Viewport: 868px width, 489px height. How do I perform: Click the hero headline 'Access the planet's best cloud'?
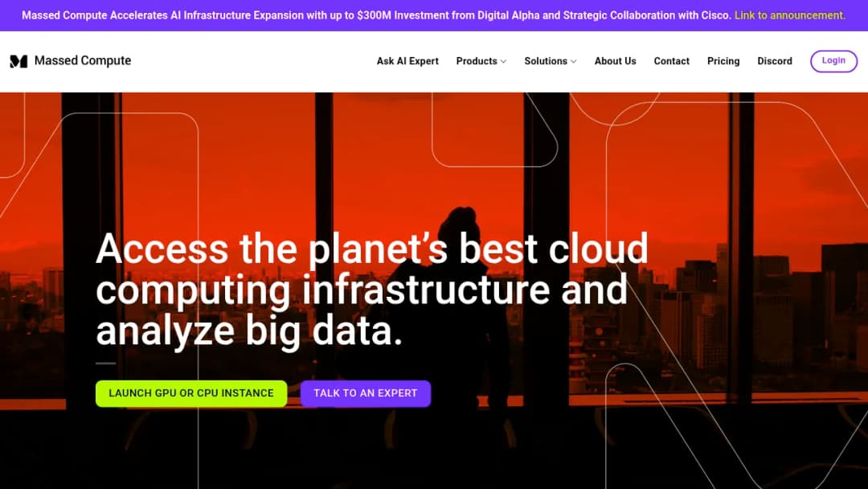(372, 249)
